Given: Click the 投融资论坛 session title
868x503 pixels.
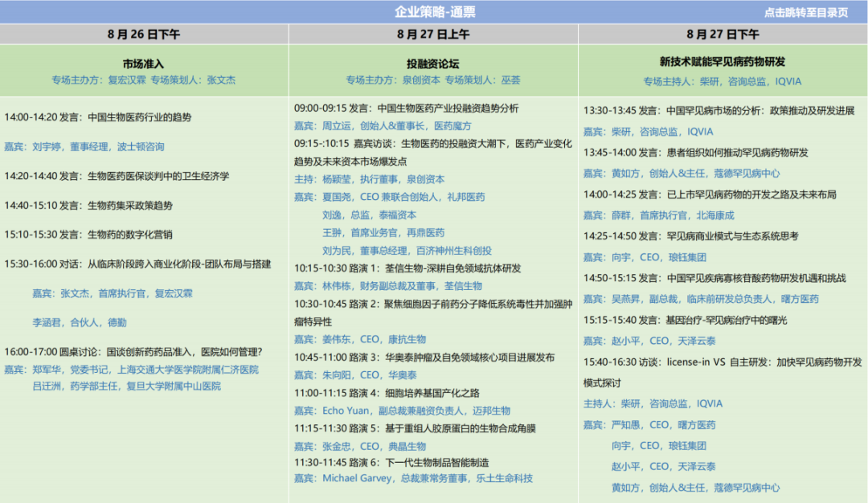Looking at the screenshot, I should pos(433,63).
